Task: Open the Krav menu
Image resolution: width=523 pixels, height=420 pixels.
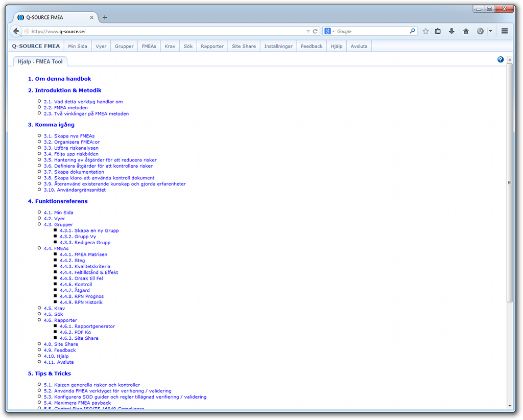Action: click(x=170, y=46)
